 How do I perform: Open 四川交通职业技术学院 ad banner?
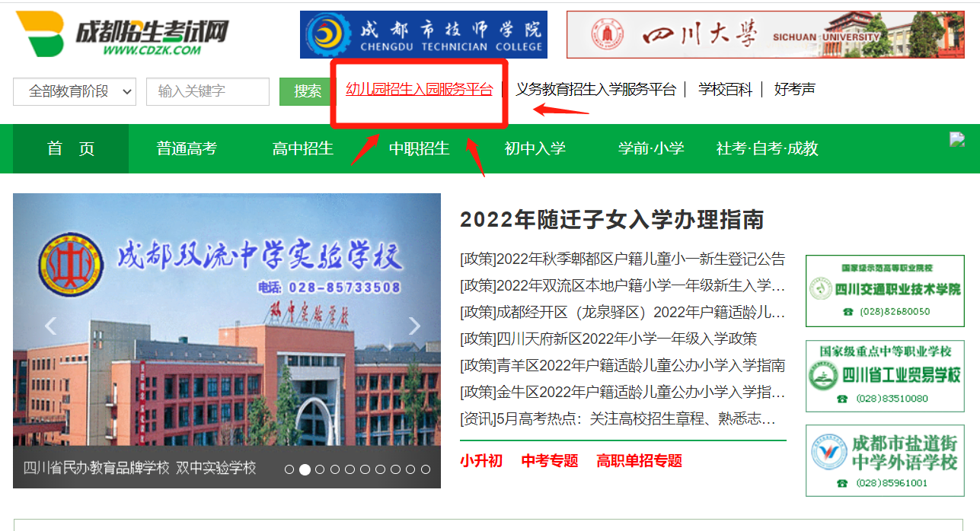[885, 291]
